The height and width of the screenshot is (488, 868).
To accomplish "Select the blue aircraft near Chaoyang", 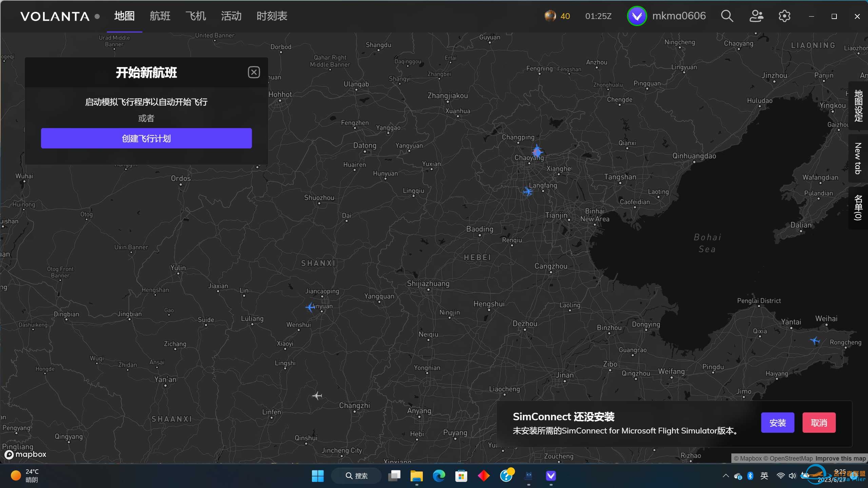I will pos(537,151).
